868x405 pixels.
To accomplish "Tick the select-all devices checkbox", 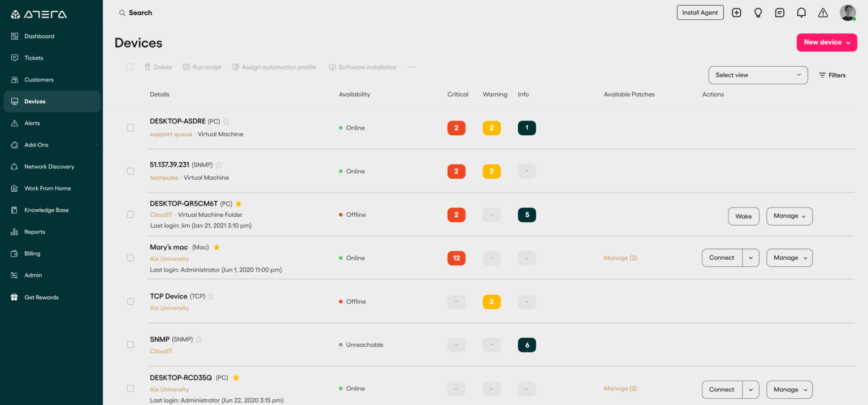I will click(x=129, y=67).
